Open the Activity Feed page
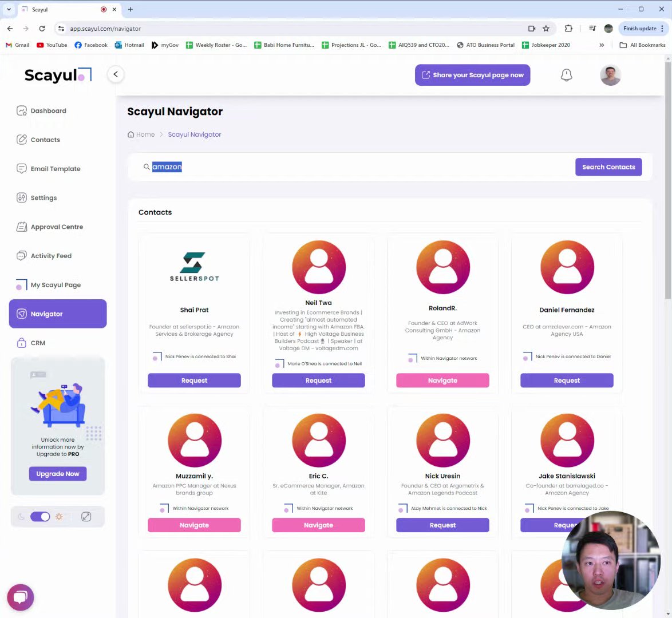 click(44, 256)
